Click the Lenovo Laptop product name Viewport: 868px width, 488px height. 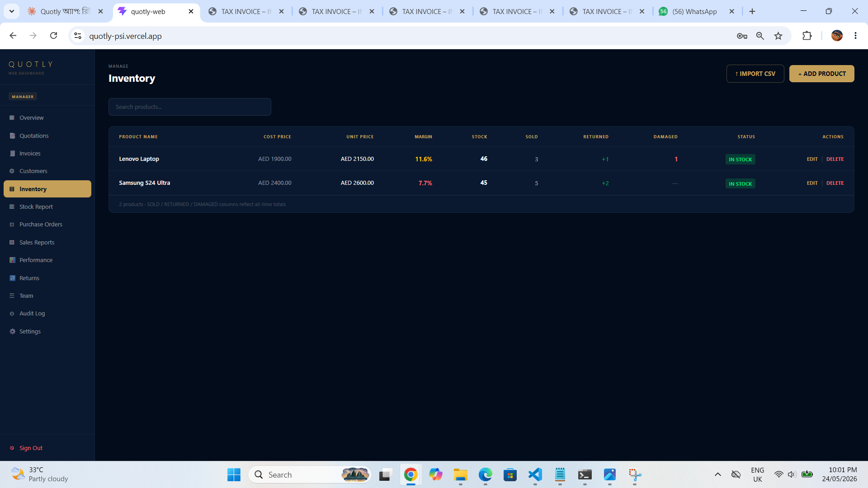(139, 159)
